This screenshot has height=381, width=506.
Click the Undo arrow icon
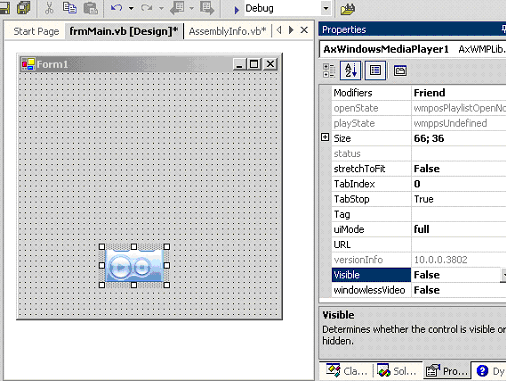click(117, 8)
